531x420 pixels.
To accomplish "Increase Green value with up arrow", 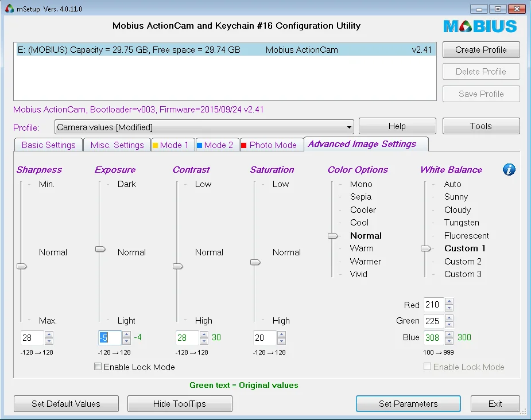I will (x=449, y=317).
